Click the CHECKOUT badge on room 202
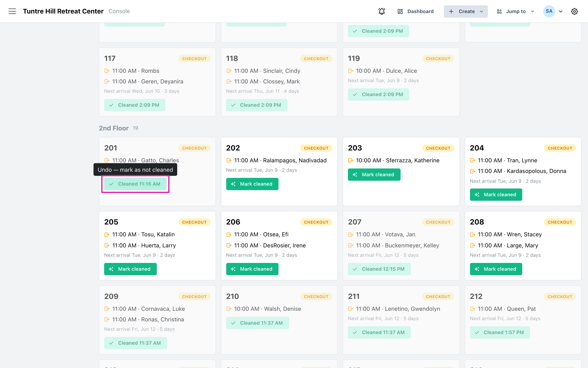The image size is (588, 368). point(316,148)
